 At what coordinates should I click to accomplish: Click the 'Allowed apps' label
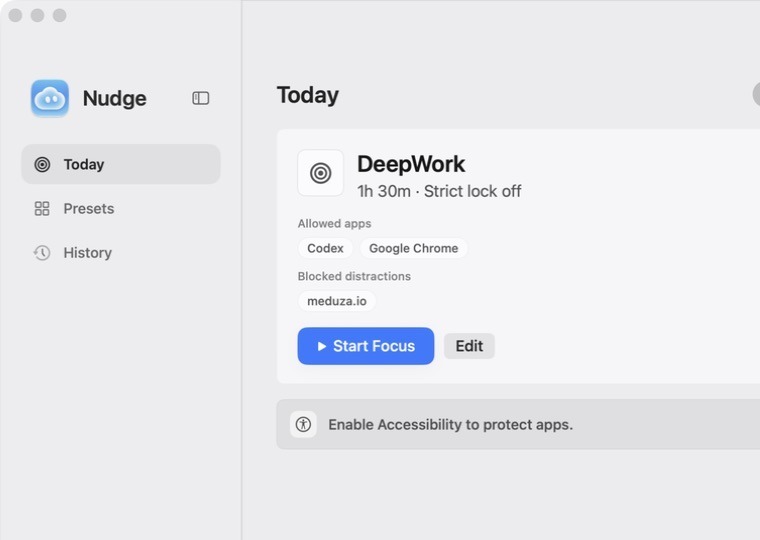click(334, 223)
